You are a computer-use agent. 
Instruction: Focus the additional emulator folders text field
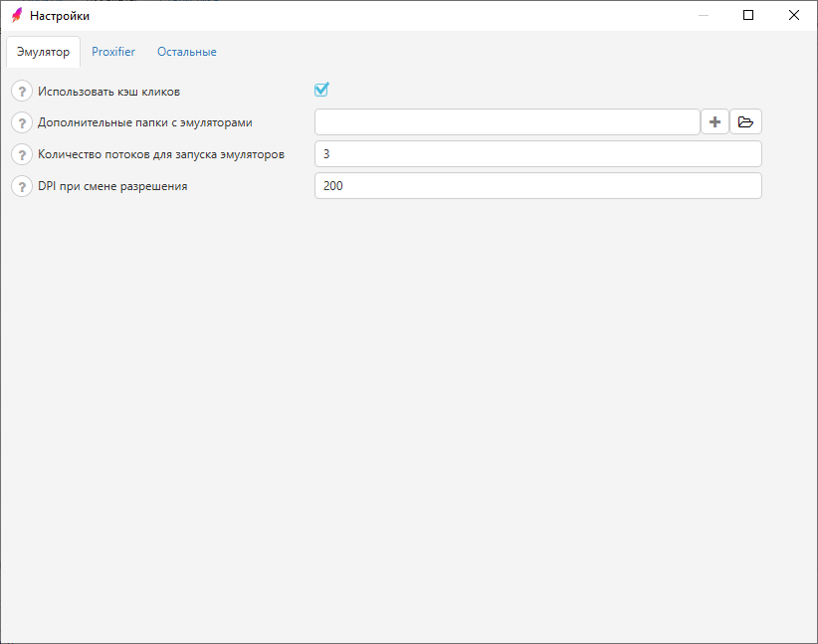507,122
